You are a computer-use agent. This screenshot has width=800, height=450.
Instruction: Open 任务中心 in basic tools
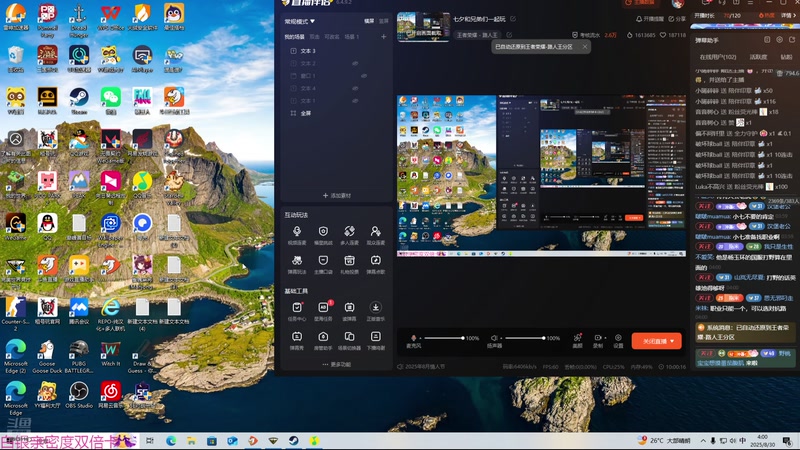[x=296, y=311]
